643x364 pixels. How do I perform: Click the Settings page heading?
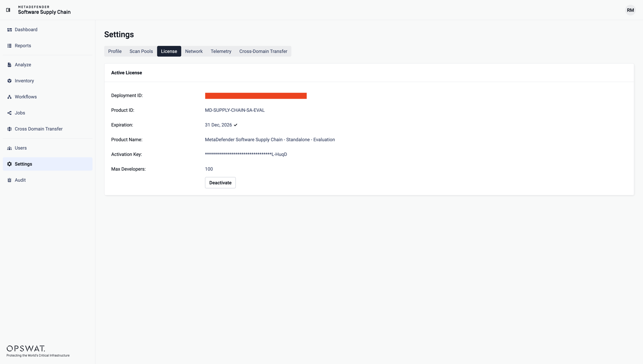(119, 34)
